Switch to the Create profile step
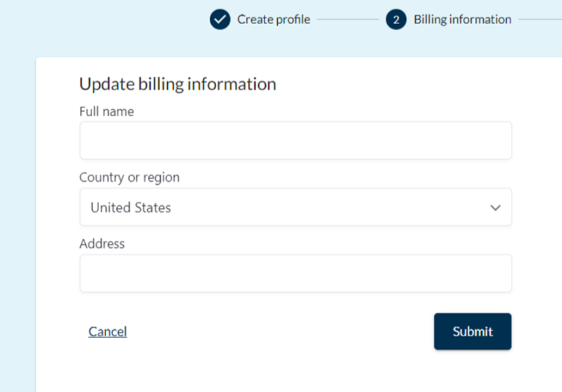The height and width of the screenshot is (392, 562). 273,19
